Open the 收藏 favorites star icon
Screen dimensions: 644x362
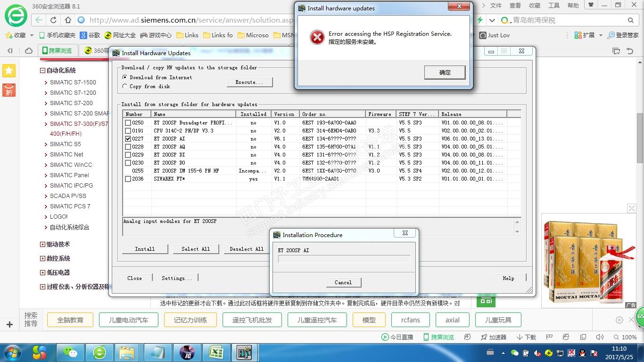[x=8, y=35]
